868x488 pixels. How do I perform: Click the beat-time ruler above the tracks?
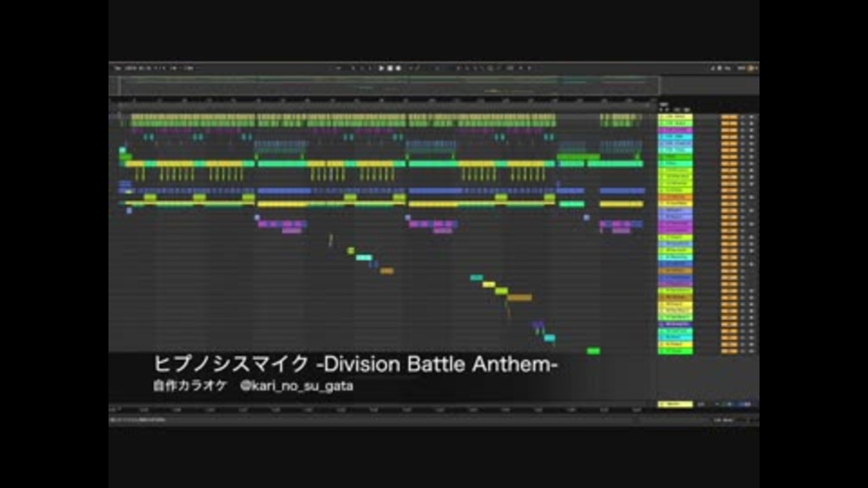382,101
